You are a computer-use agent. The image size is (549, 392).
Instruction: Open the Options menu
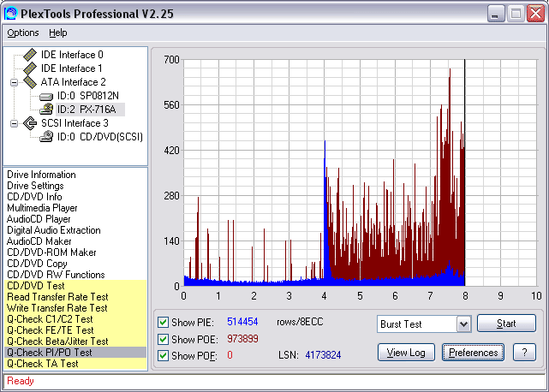click(23, 33)
